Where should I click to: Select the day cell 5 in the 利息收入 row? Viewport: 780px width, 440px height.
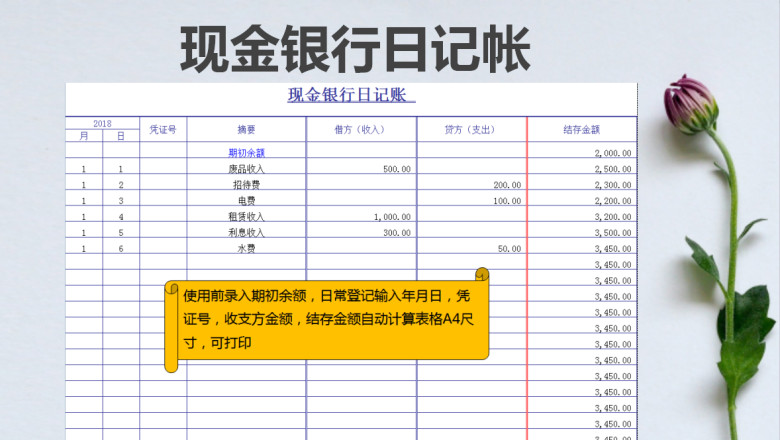(121, 230)
